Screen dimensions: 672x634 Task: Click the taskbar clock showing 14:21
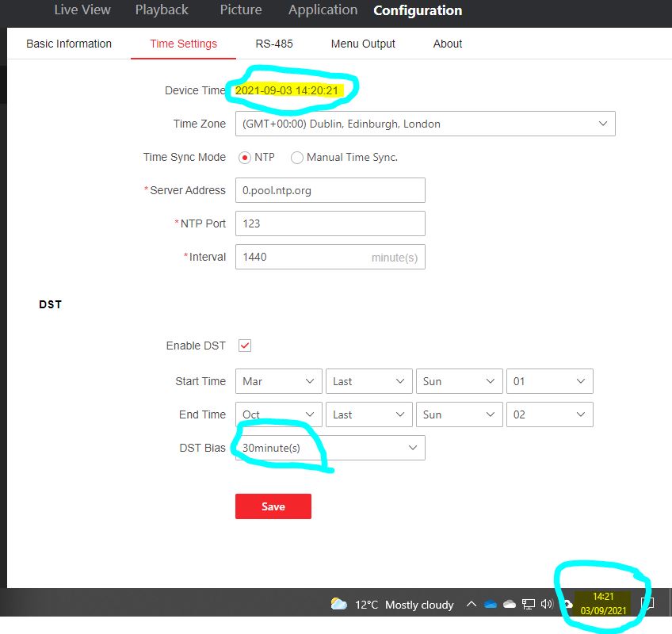click(x=603, y=603)
